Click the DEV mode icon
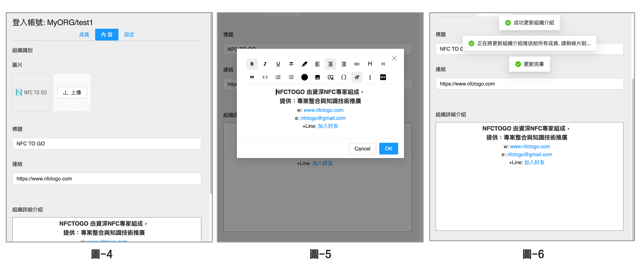 pos(383,77)
